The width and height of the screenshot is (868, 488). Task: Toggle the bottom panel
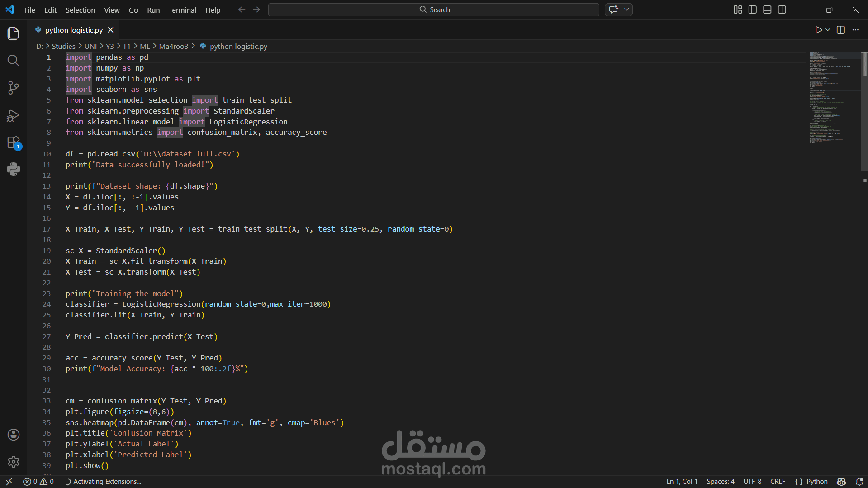click(x=767, y=9)
